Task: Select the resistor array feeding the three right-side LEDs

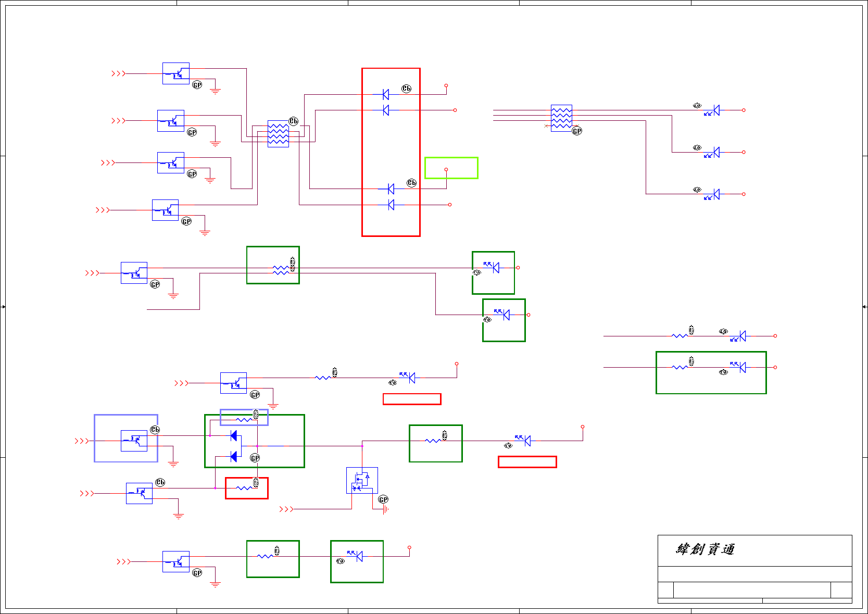Action: point(561,118)
